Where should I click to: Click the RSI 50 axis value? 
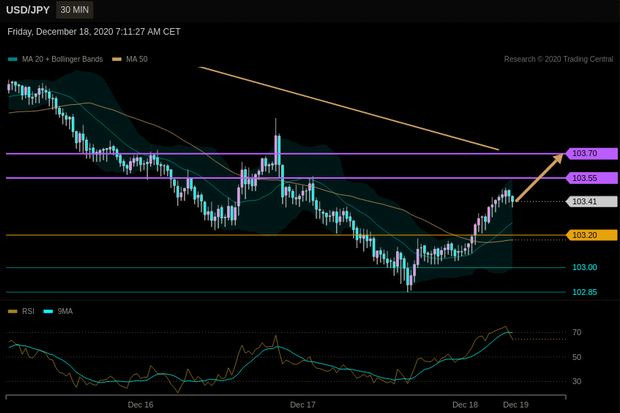coord(577,357)
